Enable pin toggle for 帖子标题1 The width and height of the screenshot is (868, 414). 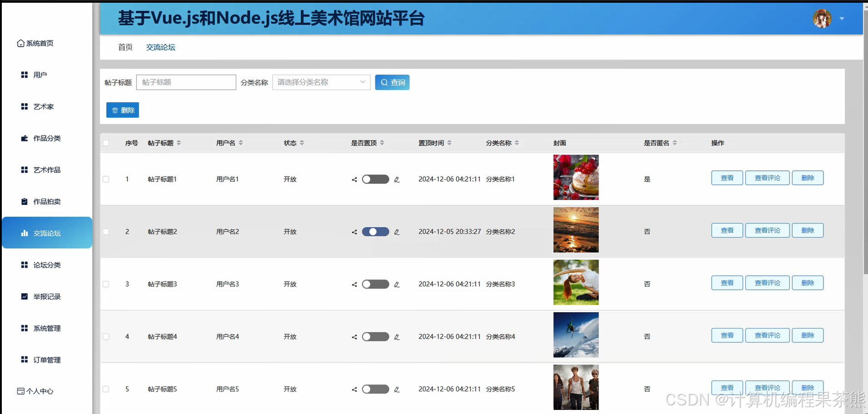[x=375, y=179]
